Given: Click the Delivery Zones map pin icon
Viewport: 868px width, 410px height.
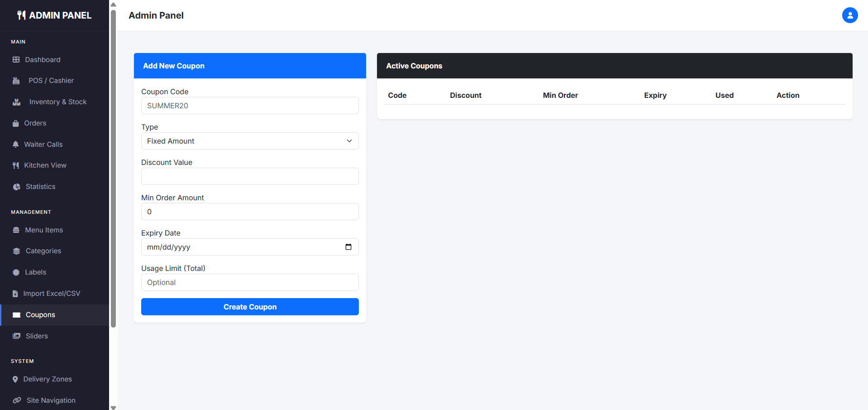Looking at the screenshot, I should pos(15,379).
